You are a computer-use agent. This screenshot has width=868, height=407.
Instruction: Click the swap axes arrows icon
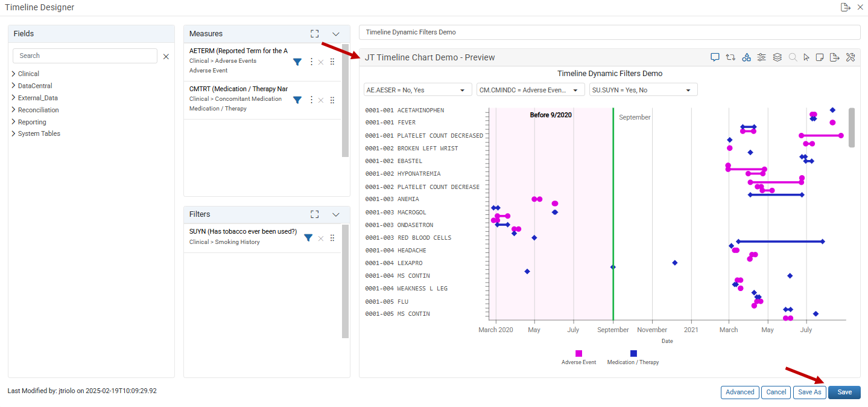click(730, 57)
